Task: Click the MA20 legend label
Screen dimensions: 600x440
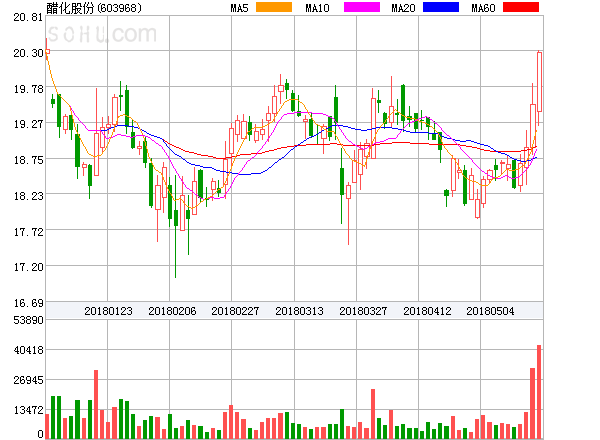Action: [403, 8]
